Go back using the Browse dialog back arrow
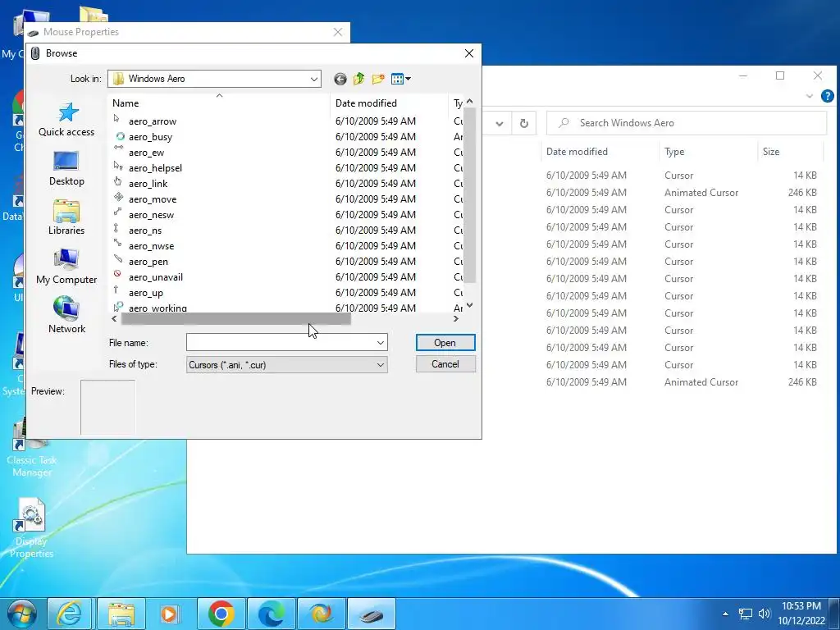This screenshot has height=630, width=840. [340, 80]
